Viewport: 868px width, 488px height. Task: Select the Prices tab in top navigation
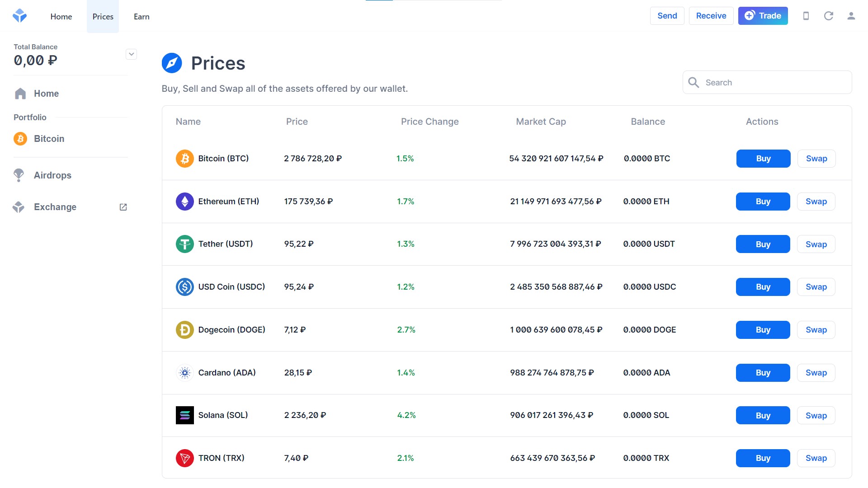click(x=103, y=16)
